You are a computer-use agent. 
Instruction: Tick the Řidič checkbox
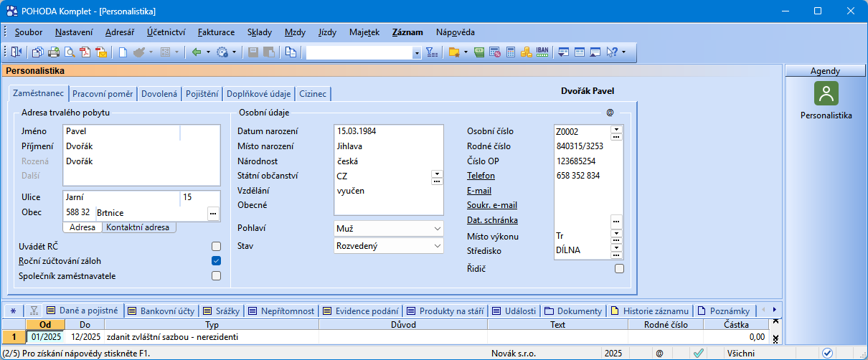[619, 268]
